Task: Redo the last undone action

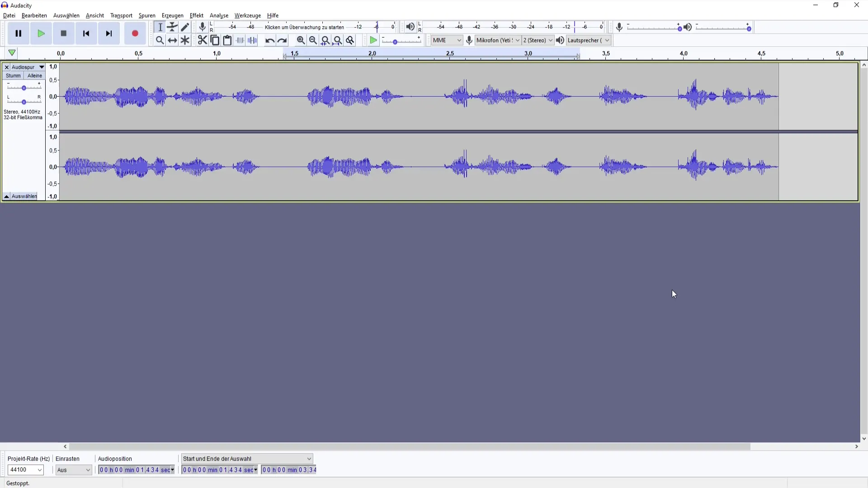Action: [282, 40]
